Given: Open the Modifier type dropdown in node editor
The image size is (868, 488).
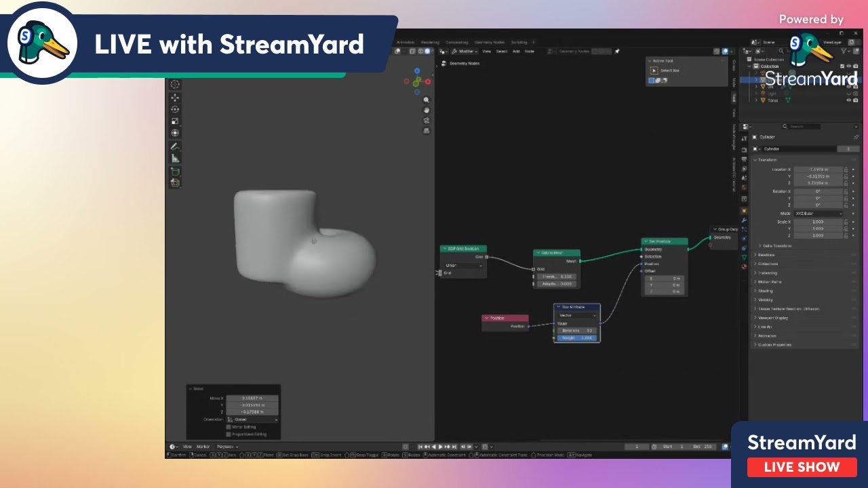Looking at the screenshot, I should point(465,52).
